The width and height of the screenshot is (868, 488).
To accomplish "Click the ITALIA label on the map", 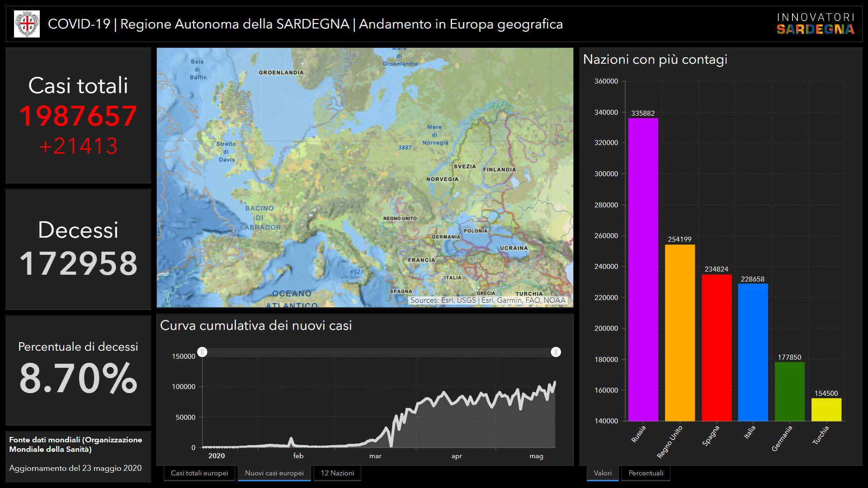I will click(453, 278).
